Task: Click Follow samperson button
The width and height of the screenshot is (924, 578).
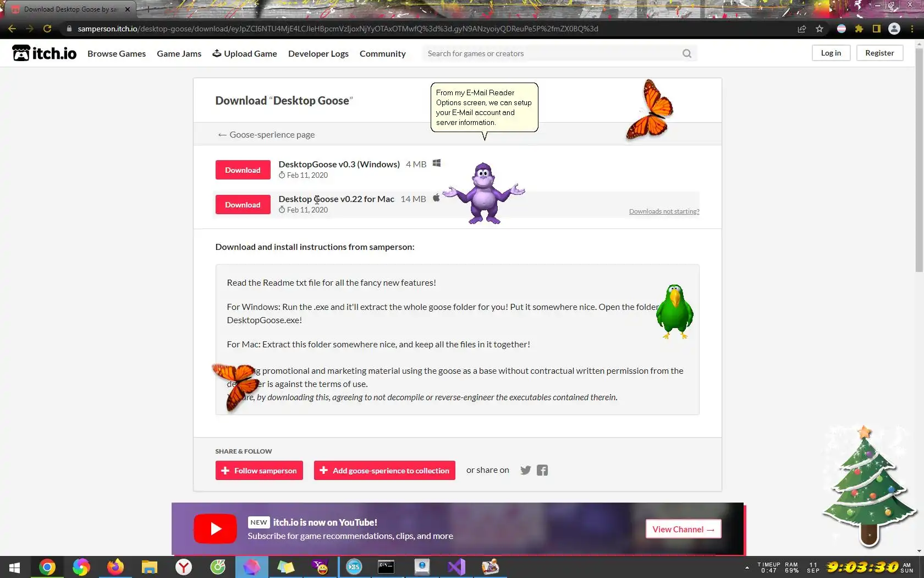Action: click(259, 471)
